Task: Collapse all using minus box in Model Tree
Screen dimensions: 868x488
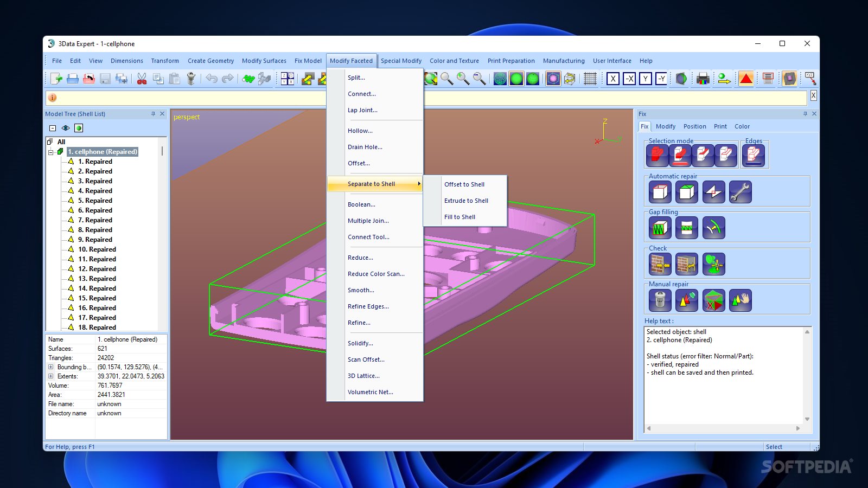Action: [x=53, y=128]
